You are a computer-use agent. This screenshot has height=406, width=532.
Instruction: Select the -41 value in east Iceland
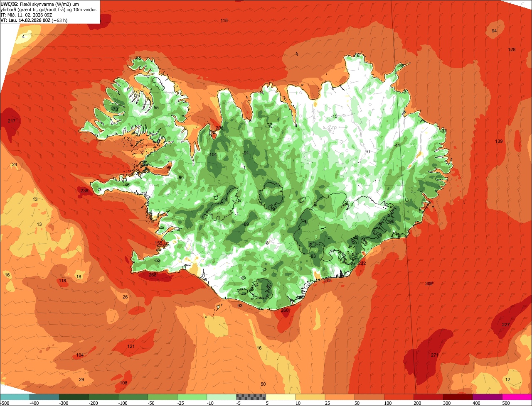[x=397, y=145]
